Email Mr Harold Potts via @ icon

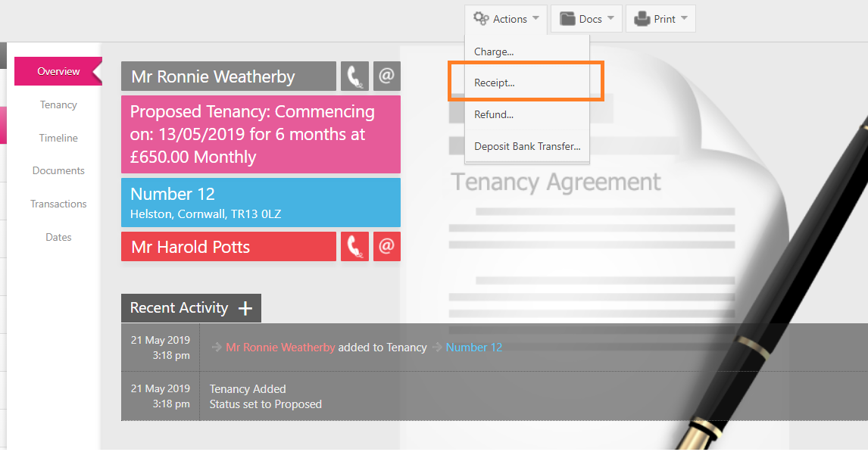tap(386, 246)
